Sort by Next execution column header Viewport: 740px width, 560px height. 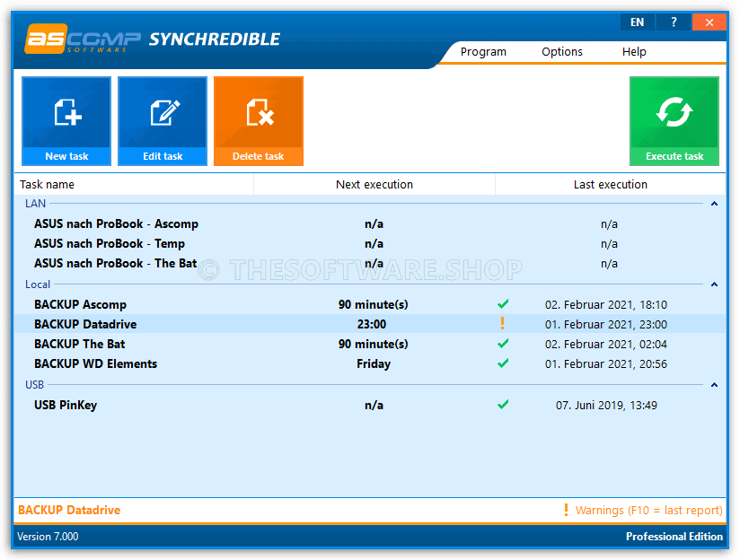[374, 185]
